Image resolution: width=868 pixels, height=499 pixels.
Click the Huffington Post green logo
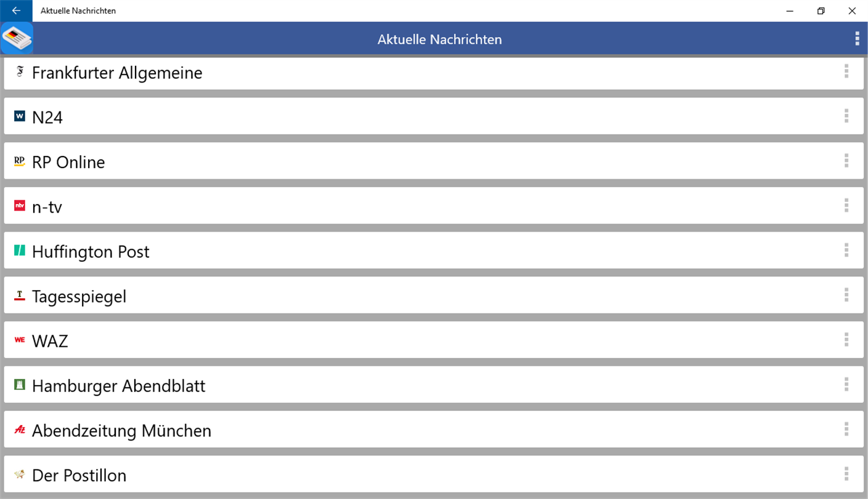20,251
